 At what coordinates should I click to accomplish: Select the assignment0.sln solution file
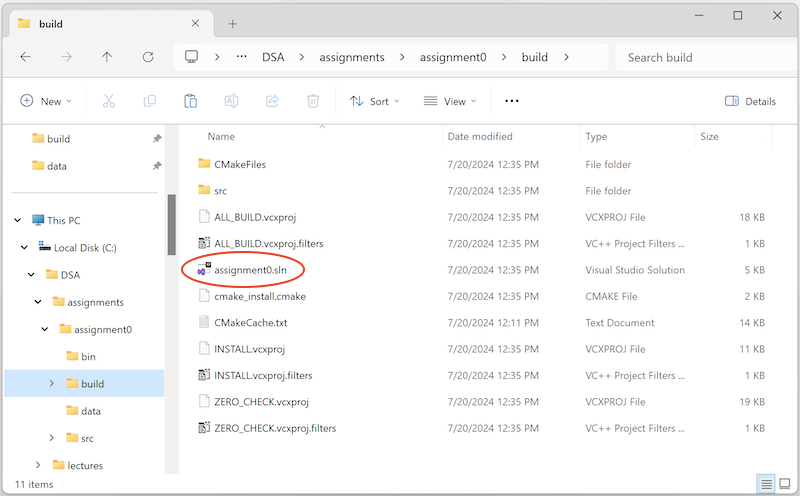click(243, 270)
